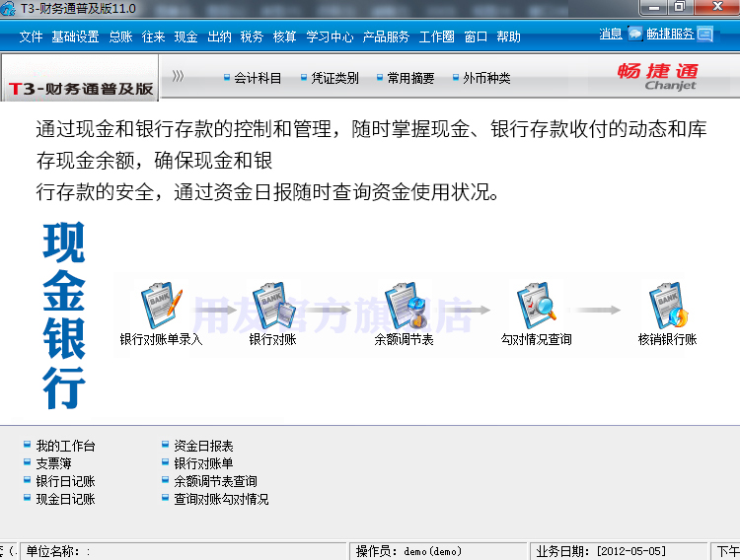Image resolution: width=740 pixels, height=560 pixels.
Task: Go to 我的工作台 link
Action: coord(65,446)
